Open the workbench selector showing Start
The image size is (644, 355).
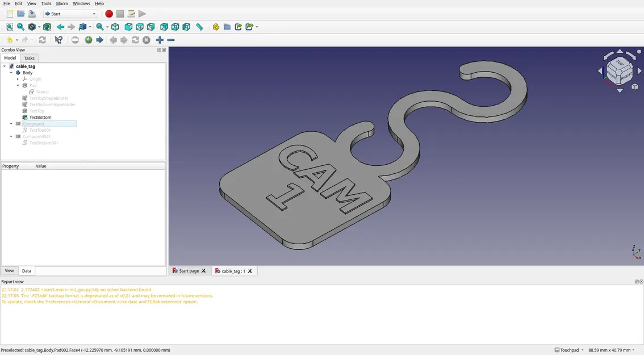tap(70, 14)
